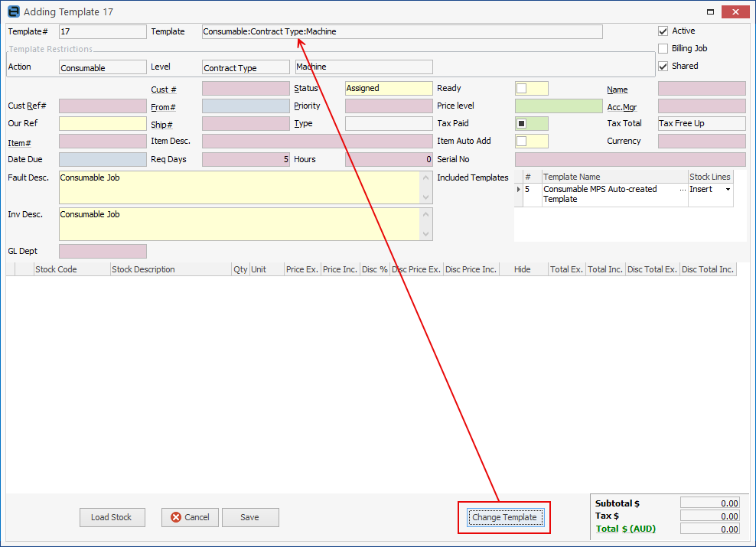Screen dimensions: 756x547
Task: Click the Acc.Mgr label link
Action: point(621,107)
